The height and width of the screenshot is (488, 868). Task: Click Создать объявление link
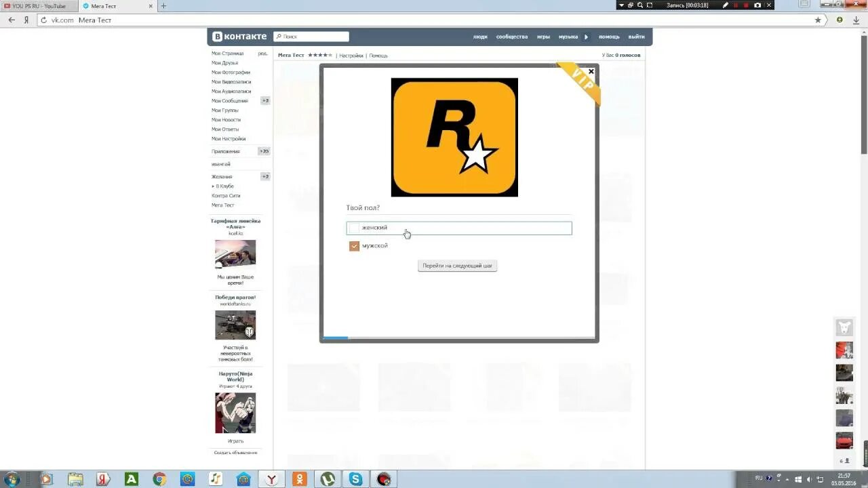[235, 453]
